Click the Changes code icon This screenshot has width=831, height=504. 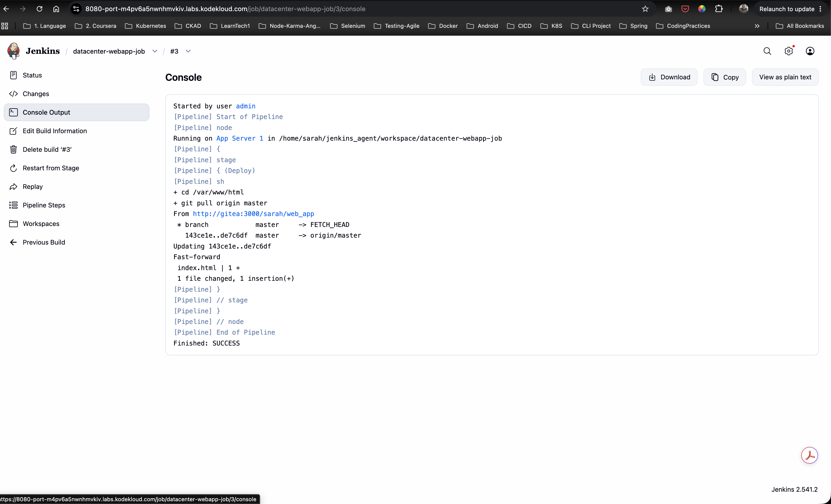[13, 94]
